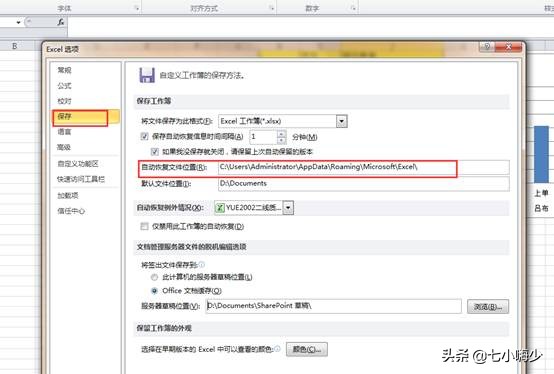Open the 字体 group dialog launcher
Screen dimensions: 554x374
[137, 8]
